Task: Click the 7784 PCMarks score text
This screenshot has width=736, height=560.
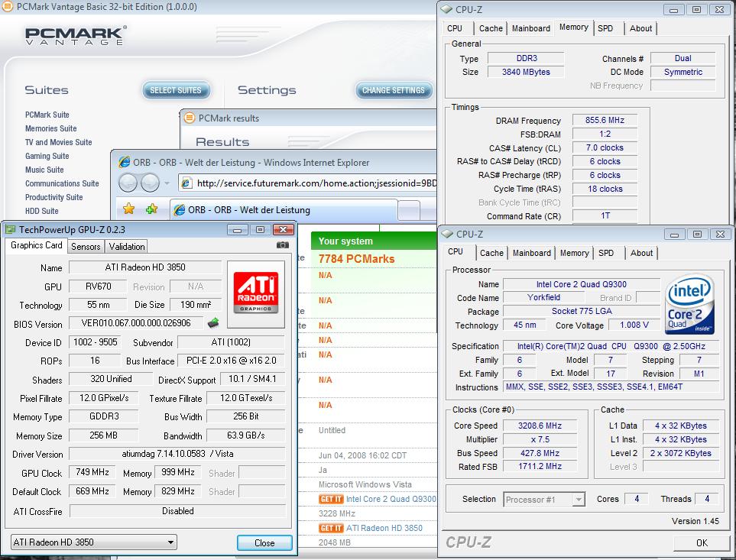Action: 356,259
